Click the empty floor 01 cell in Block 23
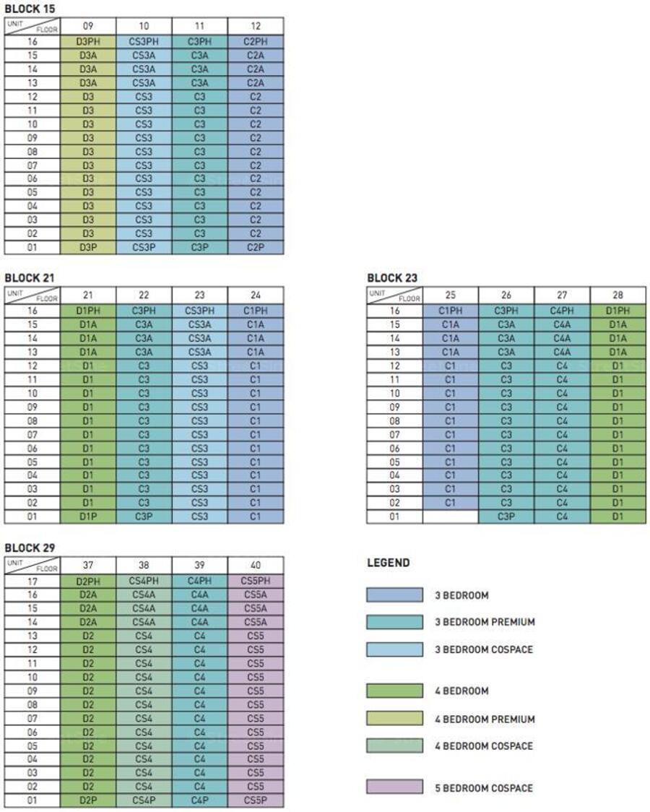The height and width of the screenshot is (812, 650). coord(451,517)
